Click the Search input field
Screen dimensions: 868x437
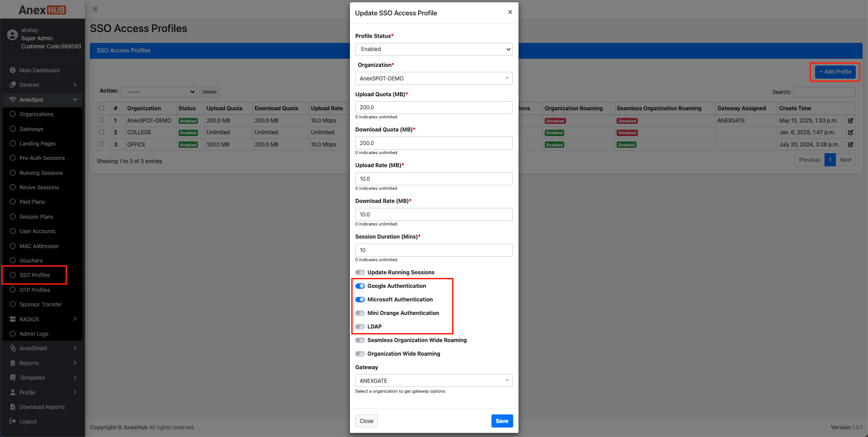tap(824, 92)
